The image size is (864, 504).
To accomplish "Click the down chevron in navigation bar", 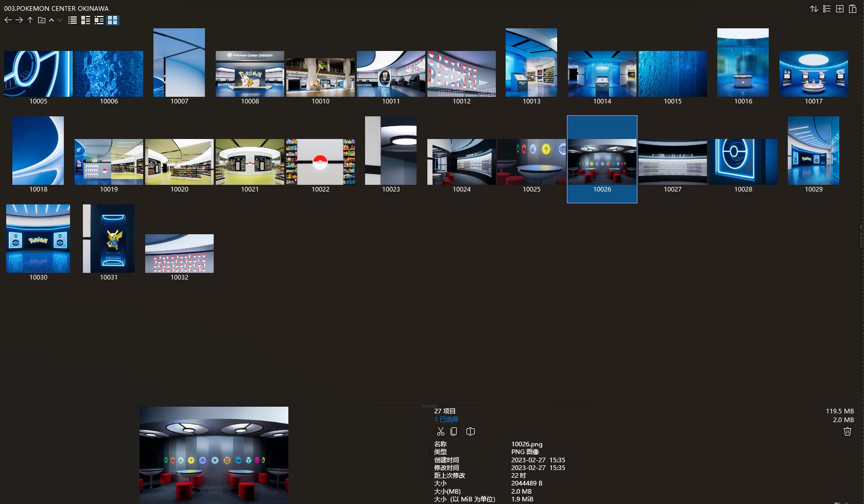I will [60, 20].
